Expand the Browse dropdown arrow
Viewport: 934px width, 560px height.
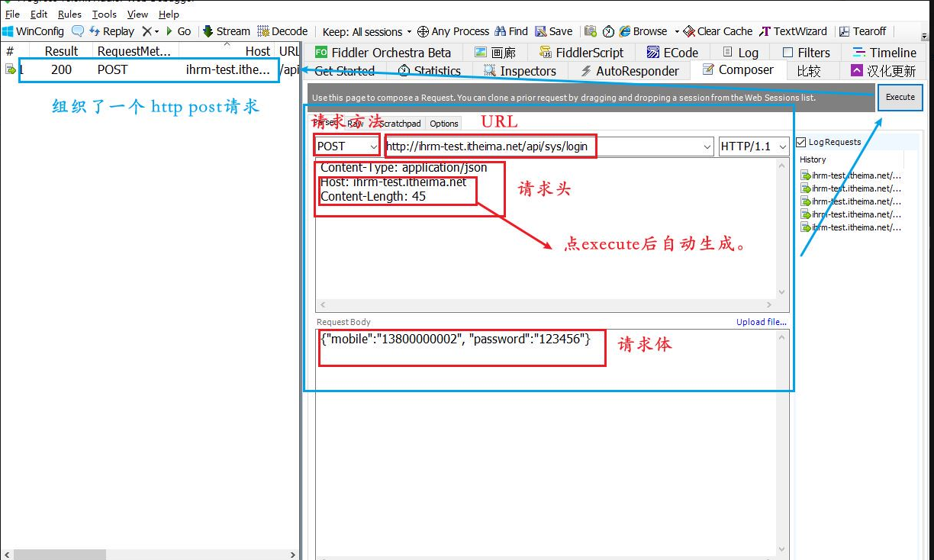tap(676, 31)
